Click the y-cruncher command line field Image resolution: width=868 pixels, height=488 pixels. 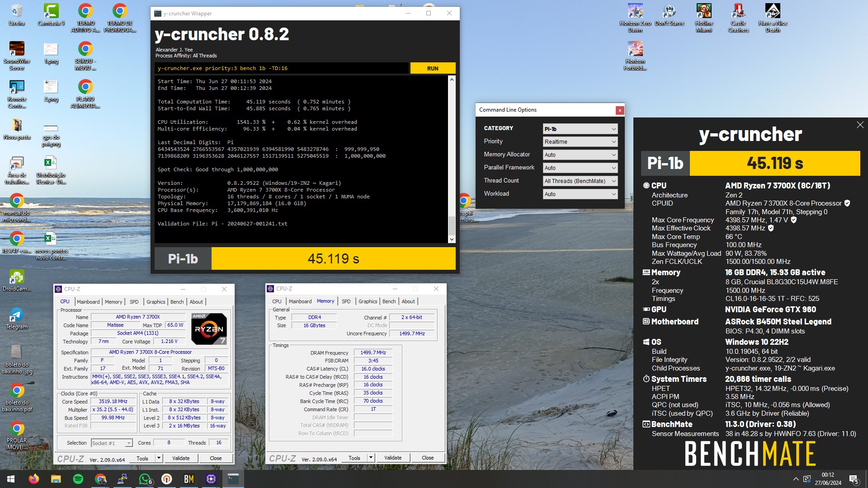[x=282, y=68]
